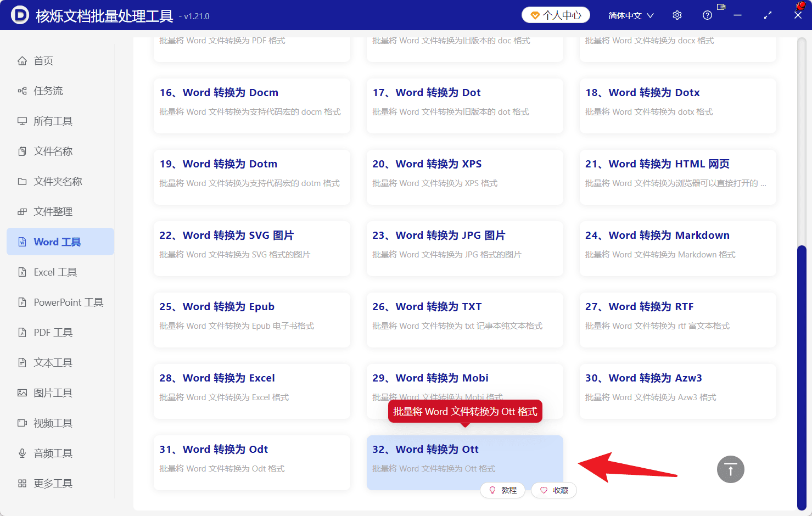Switch to 任务流 in sidebar

[x=60, y=91]
